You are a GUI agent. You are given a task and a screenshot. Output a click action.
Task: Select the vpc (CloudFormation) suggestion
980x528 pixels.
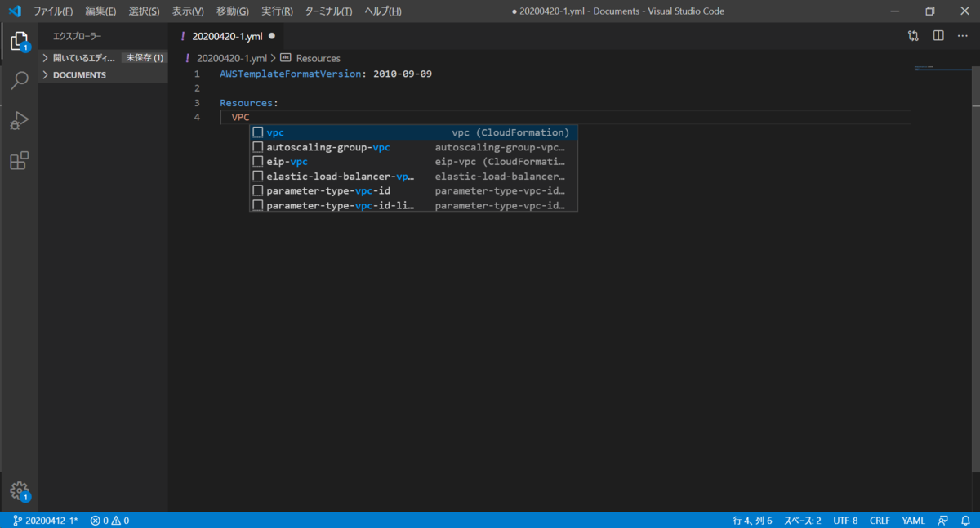(413, 132)
